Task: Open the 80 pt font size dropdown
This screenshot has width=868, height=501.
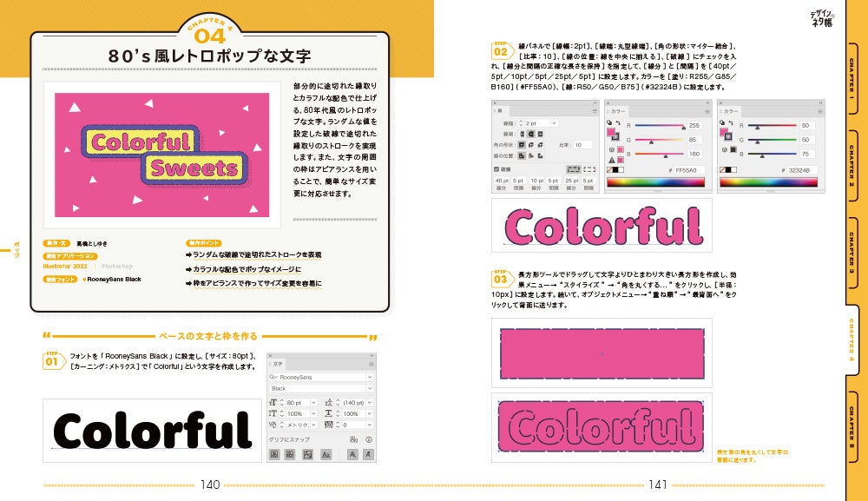Action: [313, 403]
